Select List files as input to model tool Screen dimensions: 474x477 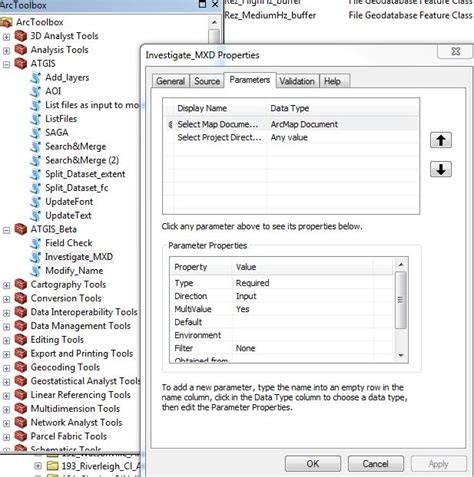[x=92, y=105]
